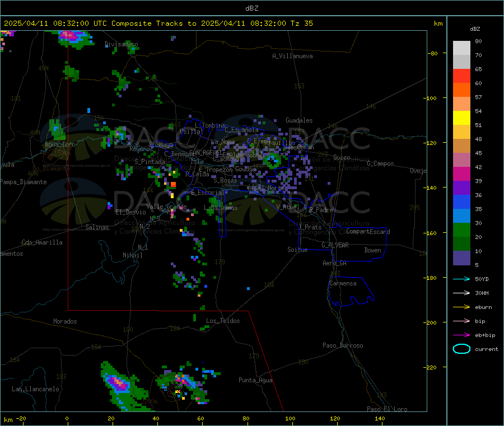Click the 'Los_Toldos' map label
Screen dimensions: 504x426
[x=223, y=321]
